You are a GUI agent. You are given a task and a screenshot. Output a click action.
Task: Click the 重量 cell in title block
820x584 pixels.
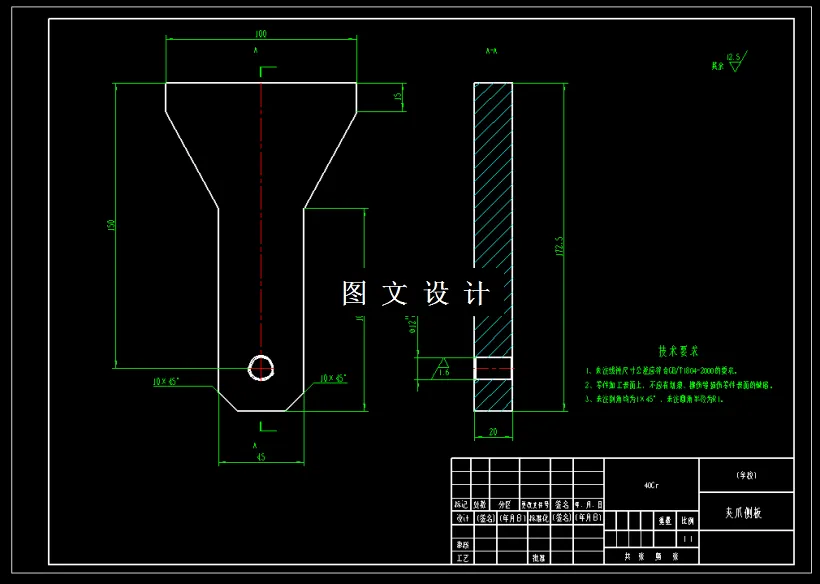[665, 521]
